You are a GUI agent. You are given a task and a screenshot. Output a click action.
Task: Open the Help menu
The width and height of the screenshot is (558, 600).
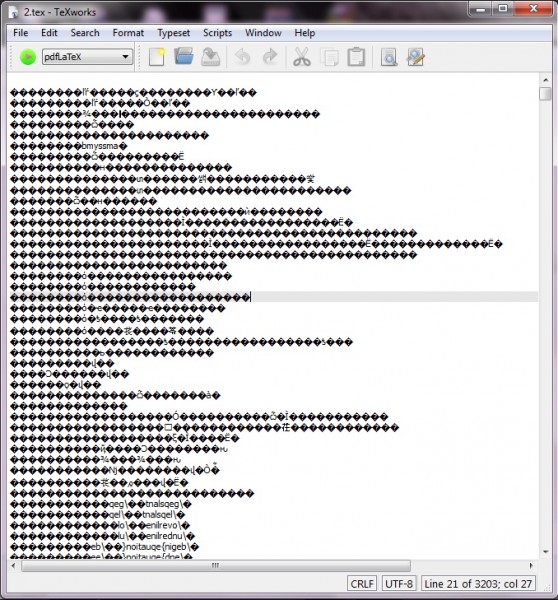click(305, 33)
